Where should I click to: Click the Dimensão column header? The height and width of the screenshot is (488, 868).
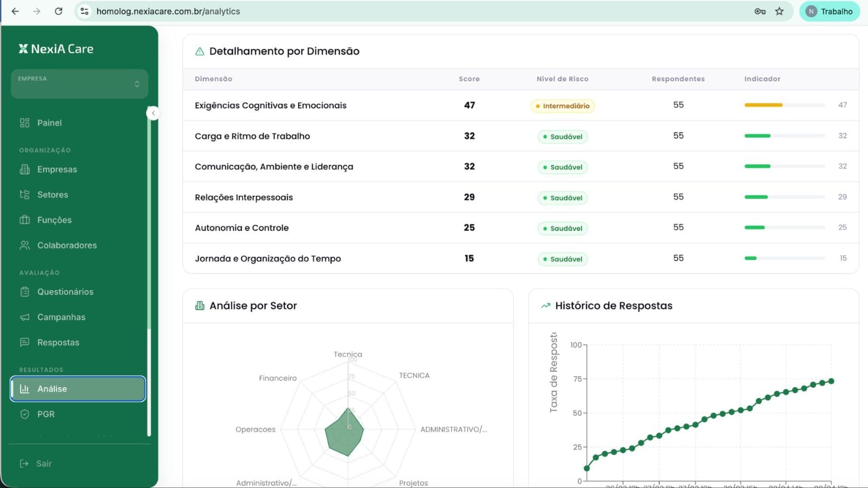point(214,79)
